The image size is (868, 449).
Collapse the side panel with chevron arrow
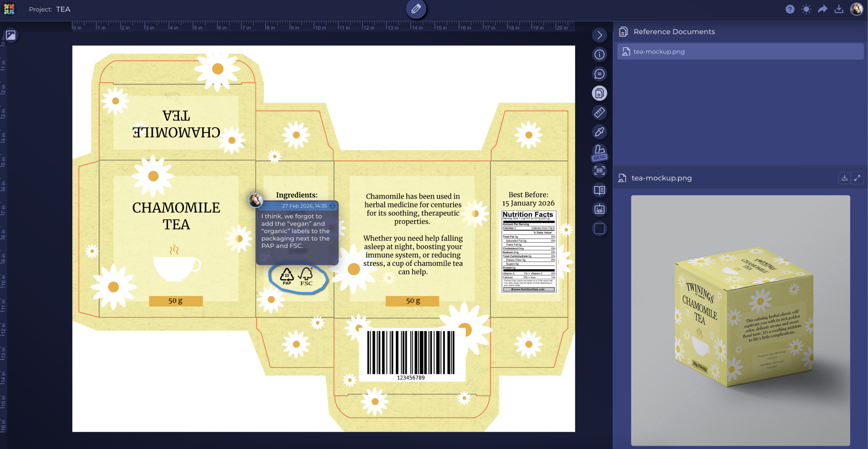(x=599, y=35)
